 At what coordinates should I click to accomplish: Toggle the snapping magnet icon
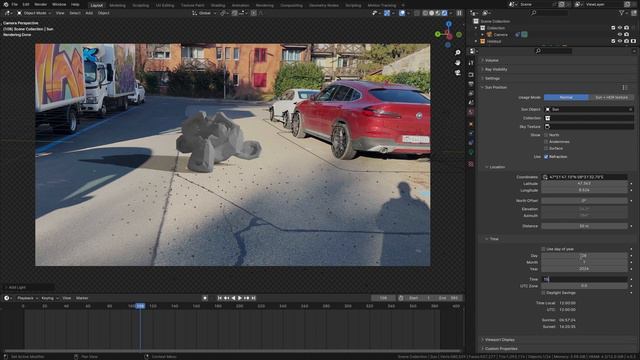pyautogui.click(x=235, y=13)
